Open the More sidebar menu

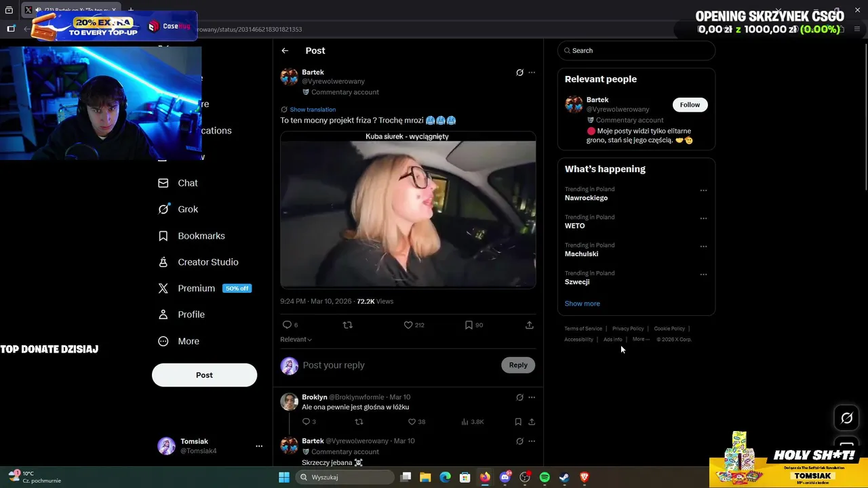178,341
